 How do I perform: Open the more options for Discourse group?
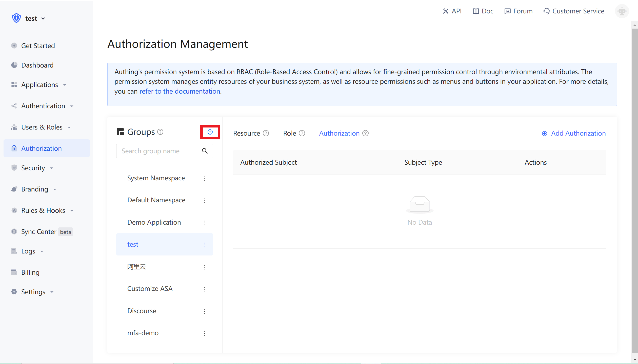point(205,311)
